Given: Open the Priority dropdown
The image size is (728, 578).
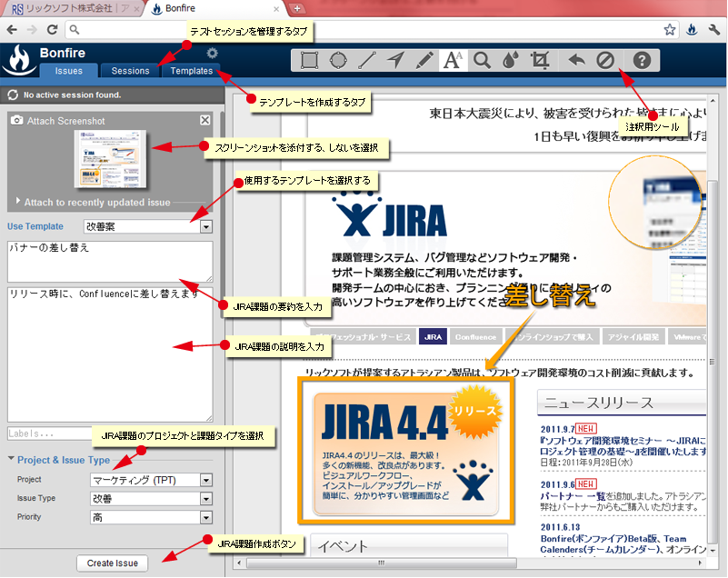Looking at the screenshot, I should pyautogui.click(x=206, y=517).
